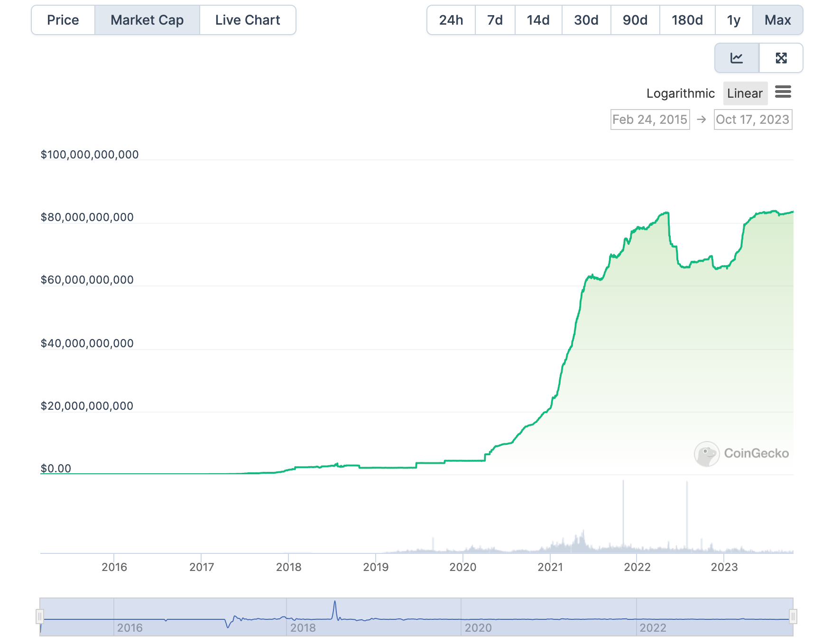The width and height of the screenshot is (813, 644).
Task: Set range to 24h
Action: click(x=451, y=20)
